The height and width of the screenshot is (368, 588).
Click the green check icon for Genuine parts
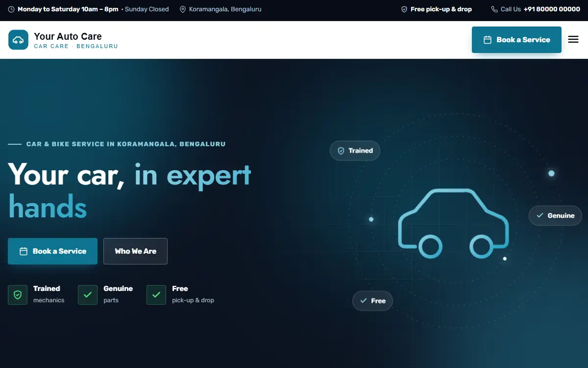click(x=88, y=295)
